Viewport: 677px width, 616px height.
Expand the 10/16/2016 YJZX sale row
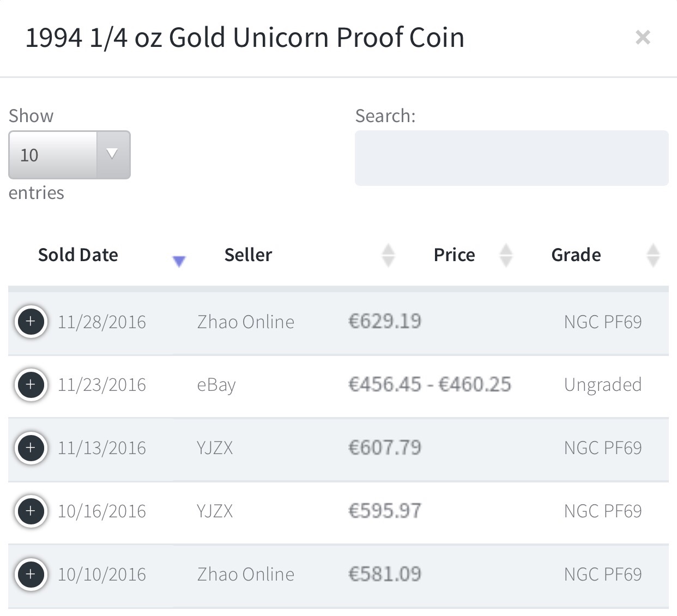click(x=31, y=511)
